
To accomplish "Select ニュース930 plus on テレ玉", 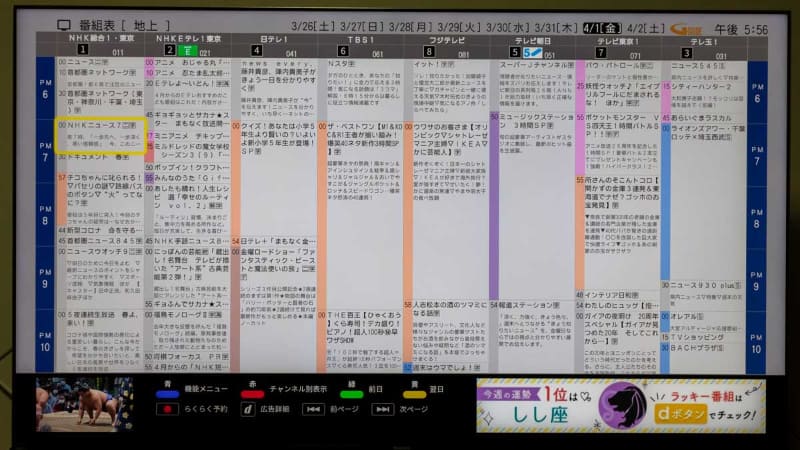I will (704, 295).
